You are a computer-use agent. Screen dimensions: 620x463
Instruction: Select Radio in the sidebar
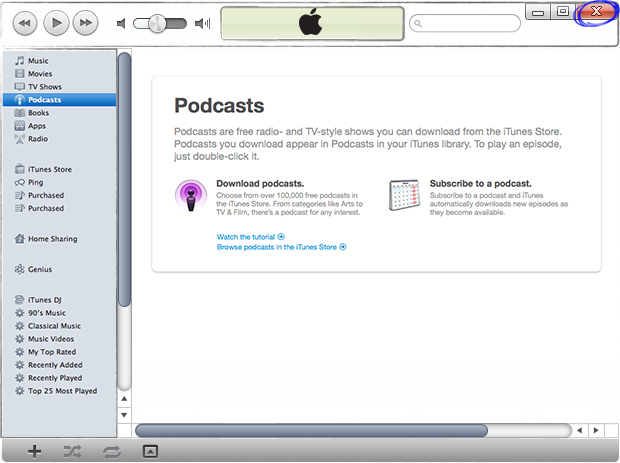click(x=59, y=139)
